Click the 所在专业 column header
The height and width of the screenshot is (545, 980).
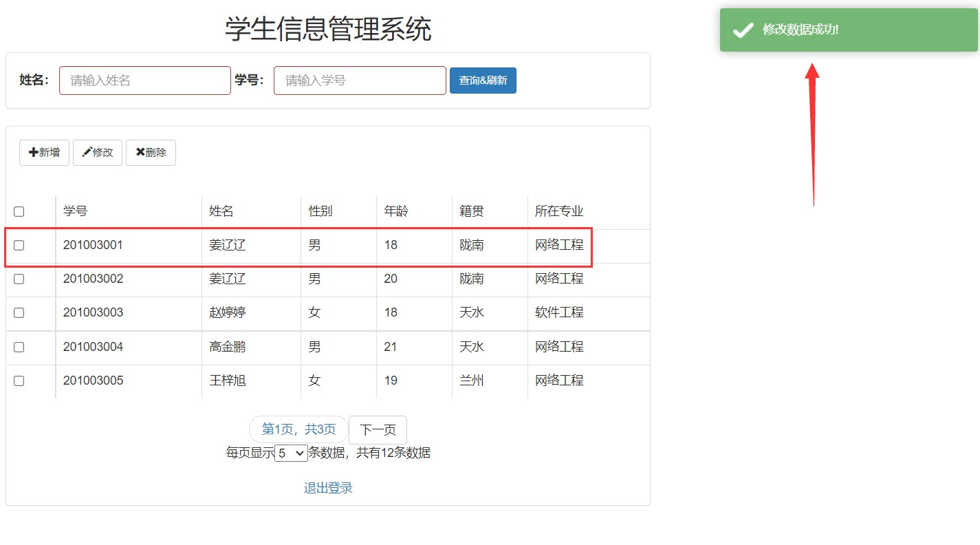click(x=559, y=211)
